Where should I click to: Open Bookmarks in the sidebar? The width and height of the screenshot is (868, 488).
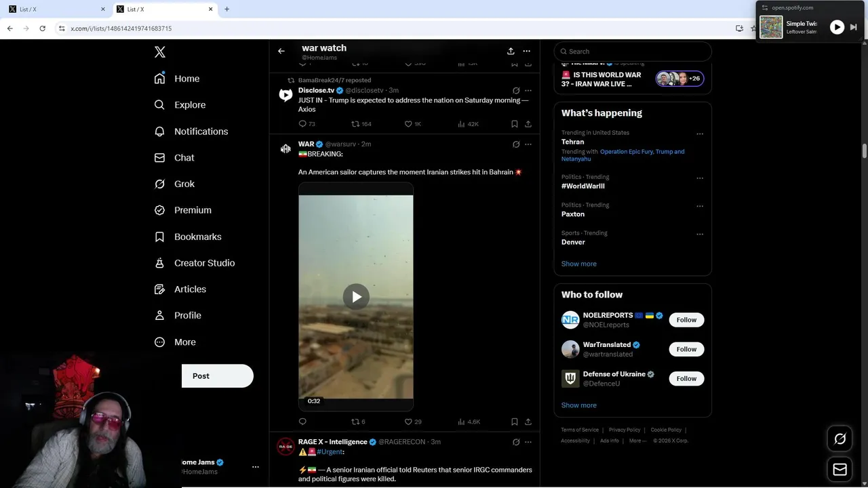pos(188,237)
